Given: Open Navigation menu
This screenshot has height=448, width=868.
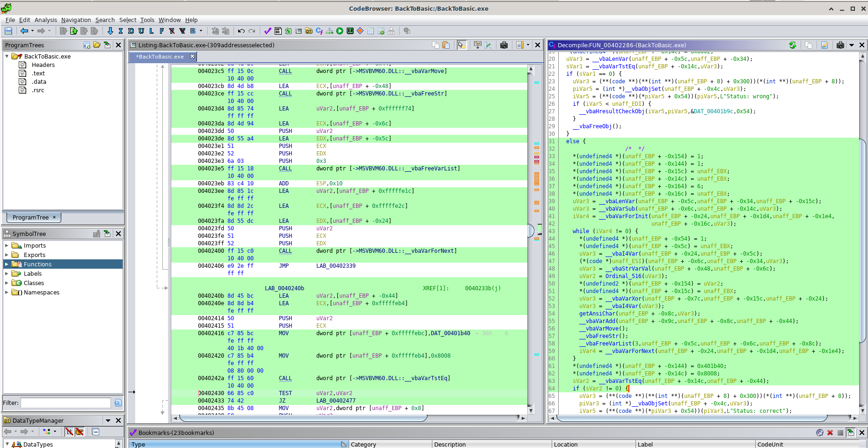Looking at the screenshot, I should 76,20.
